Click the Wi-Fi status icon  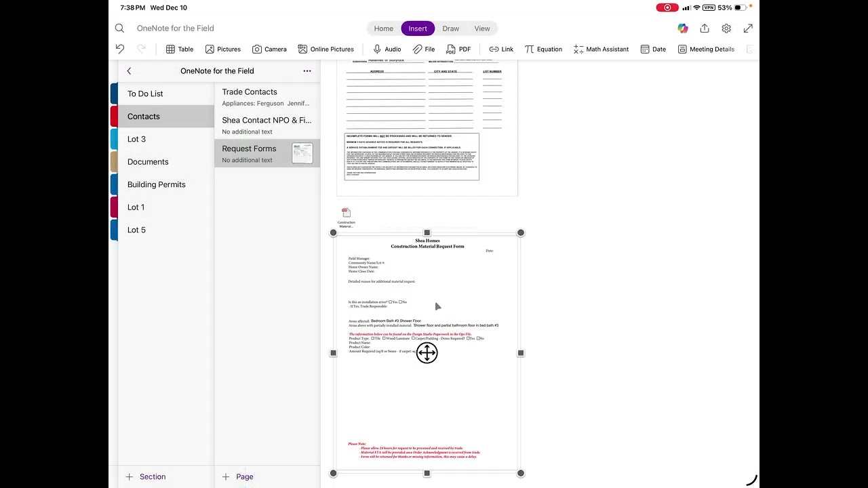coord(696,7)
